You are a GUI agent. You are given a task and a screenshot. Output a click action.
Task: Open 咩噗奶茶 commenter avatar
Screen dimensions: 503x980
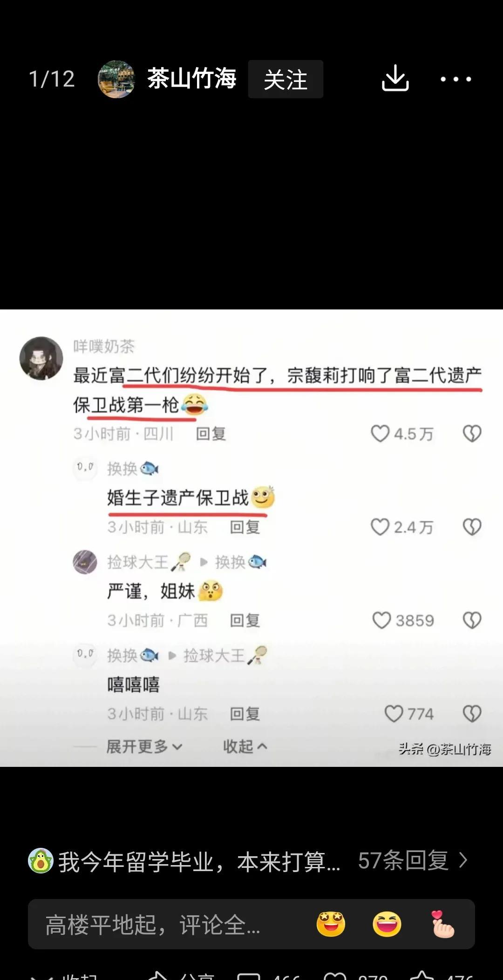click(41, 358)
